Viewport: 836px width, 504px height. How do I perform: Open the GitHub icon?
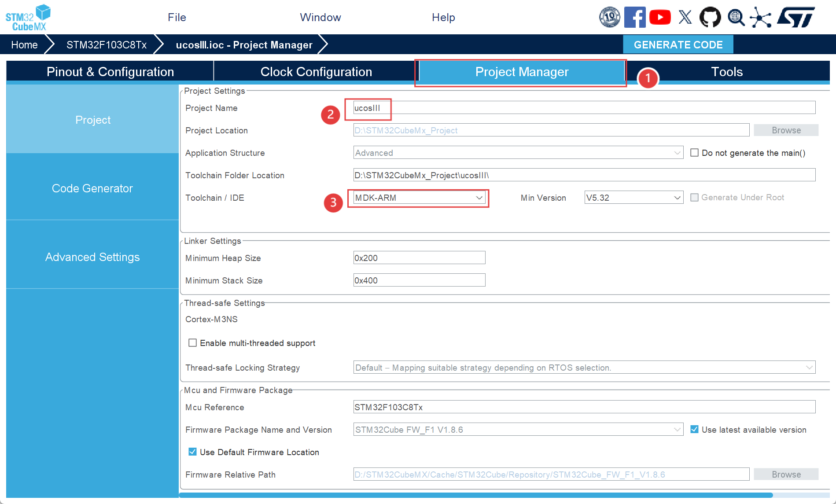coord(710,17)
